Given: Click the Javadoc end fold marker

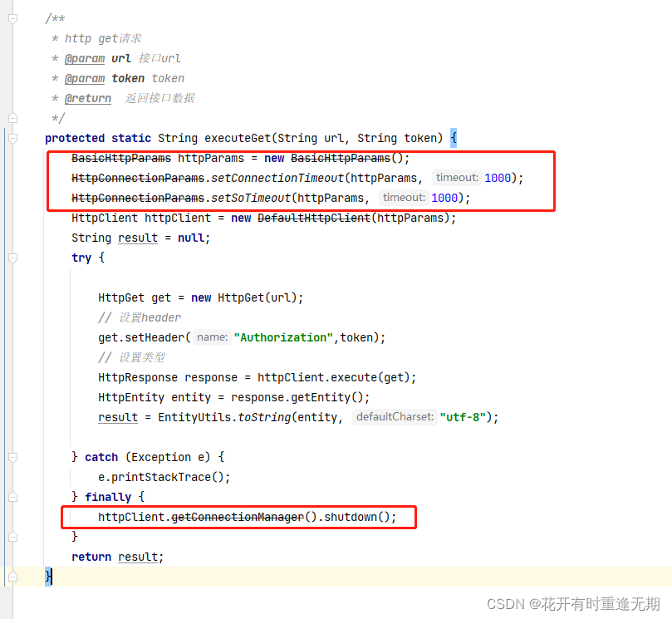Looking at the screenshot, I should 12,118.
